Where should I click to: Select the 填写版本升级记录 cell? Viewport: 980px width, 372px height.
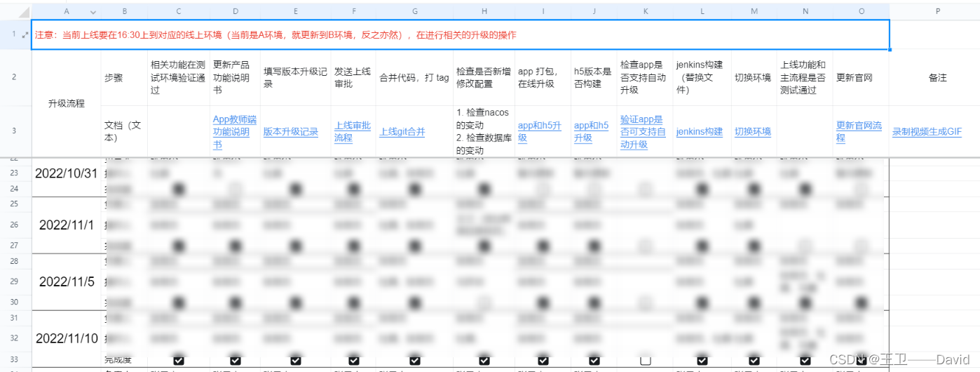point(295,78)
